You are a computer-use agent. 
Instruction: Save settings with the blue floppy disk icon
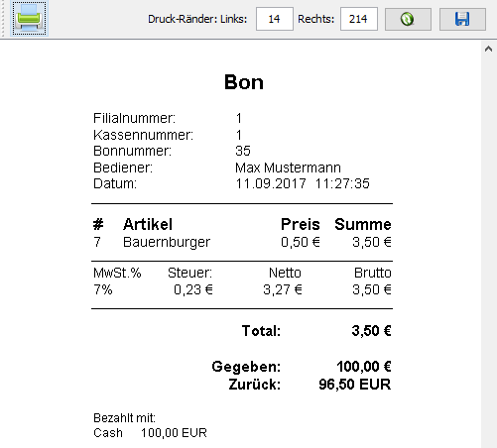[462, 19]
